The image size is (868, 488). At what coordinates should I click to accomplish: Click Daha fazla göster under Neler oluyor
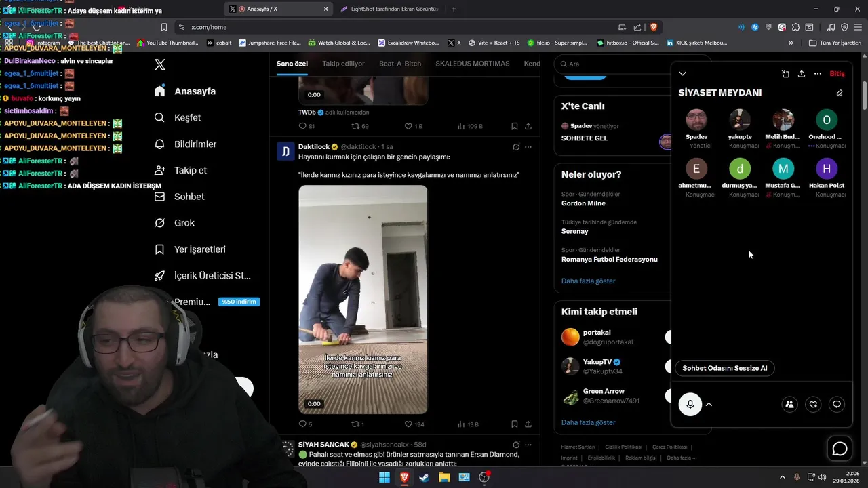(588, 281)
